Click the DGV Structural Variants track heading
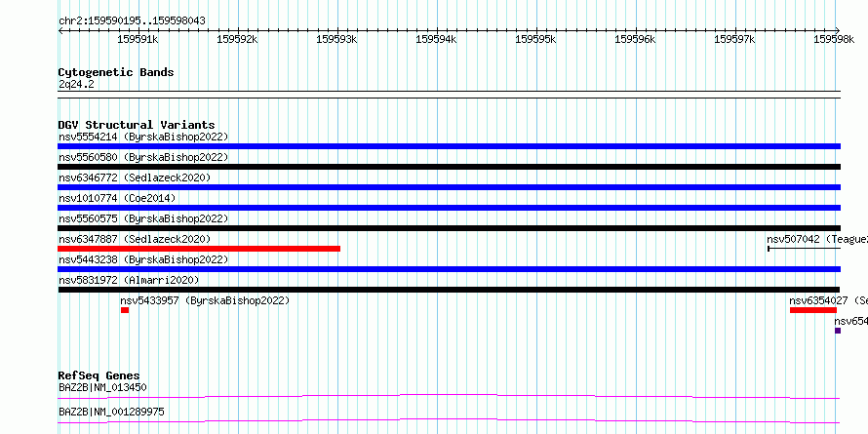 137,125
